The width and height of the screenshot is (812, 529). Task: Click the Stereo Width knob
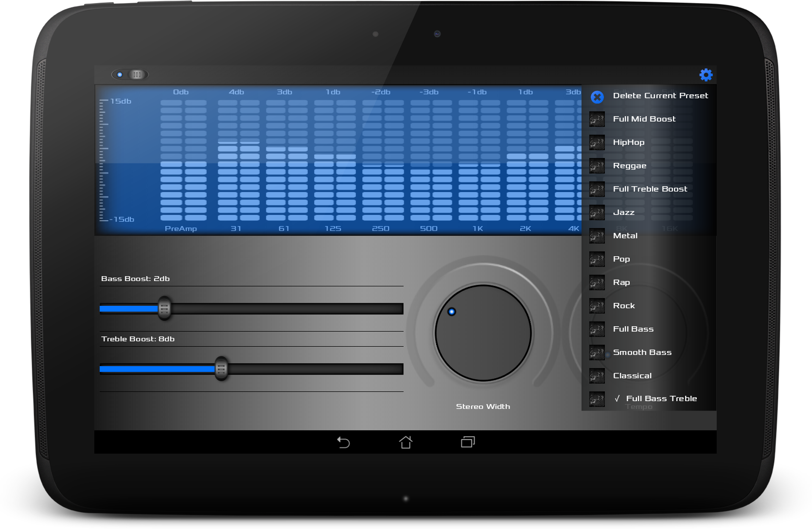click(483, 333)
